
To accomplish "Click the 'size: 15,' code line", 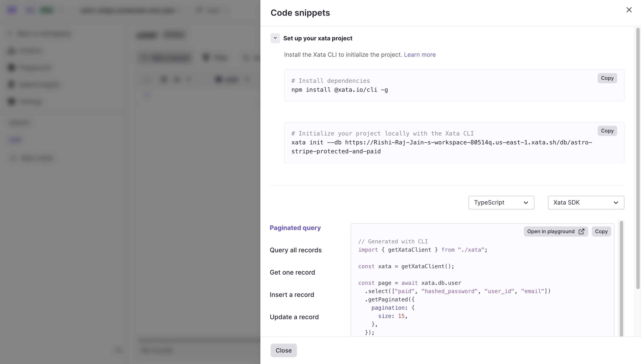I will [x=393, y=316].
